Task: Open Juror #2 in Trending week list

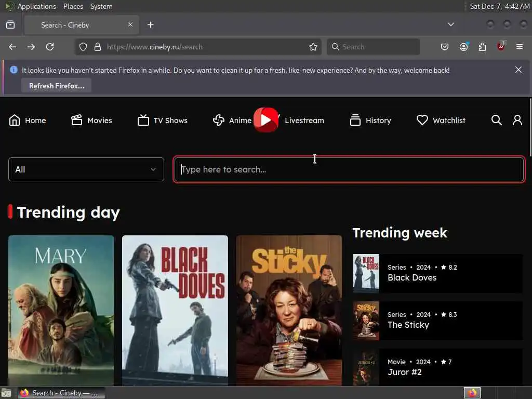Action: [x=437, y=367]
